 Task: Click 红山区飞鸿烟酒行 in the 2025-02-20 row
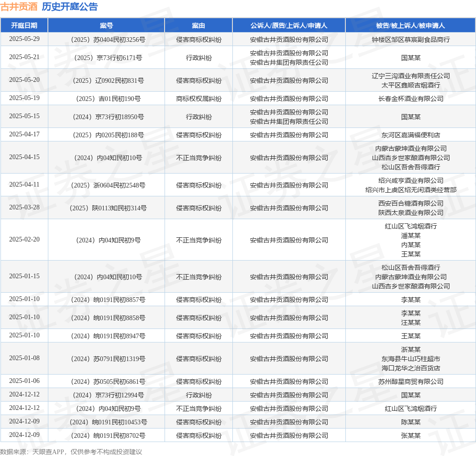pos(411,226)
